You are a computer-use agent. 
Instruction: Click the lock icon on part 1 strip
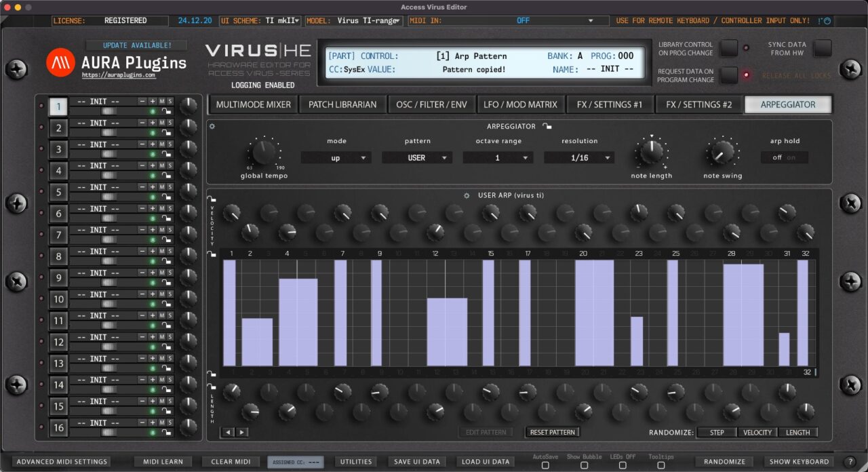[x=167, y=111]
